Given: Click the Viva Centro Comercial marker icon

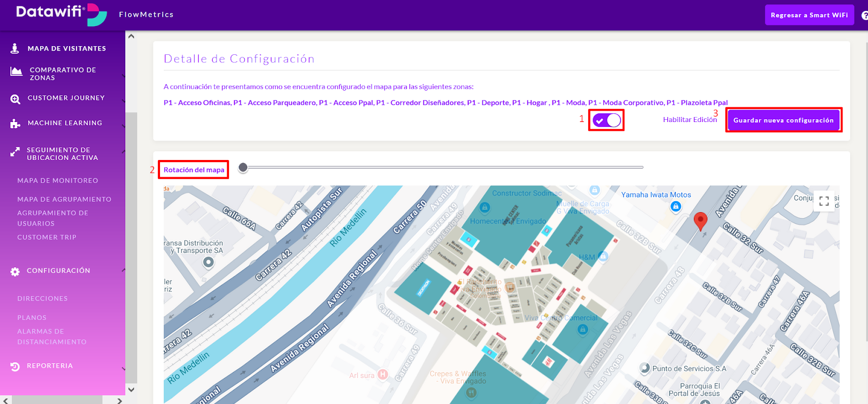Looking at the screenshot, I should click(x=583, y=329).
